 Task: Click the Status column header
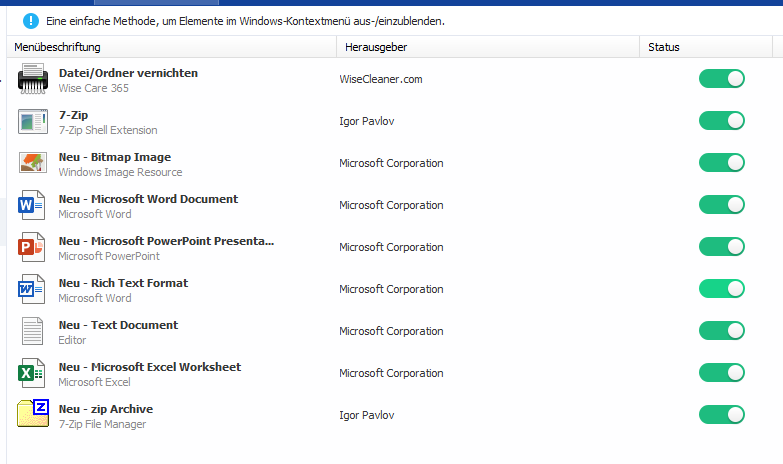coord(706,47)
